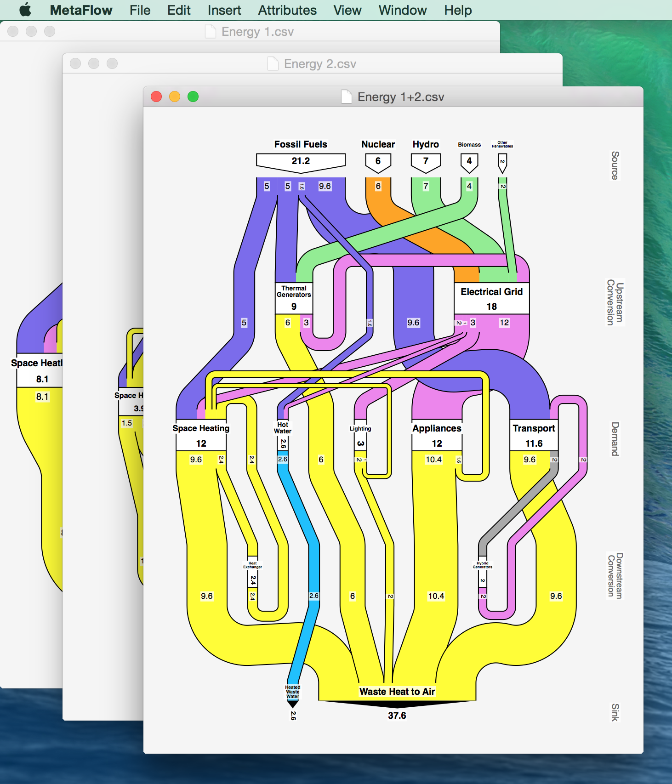Click the Energy 1+2.csv document proxy icon
This screenshot has width=672, height=784.
click(347, 97)
